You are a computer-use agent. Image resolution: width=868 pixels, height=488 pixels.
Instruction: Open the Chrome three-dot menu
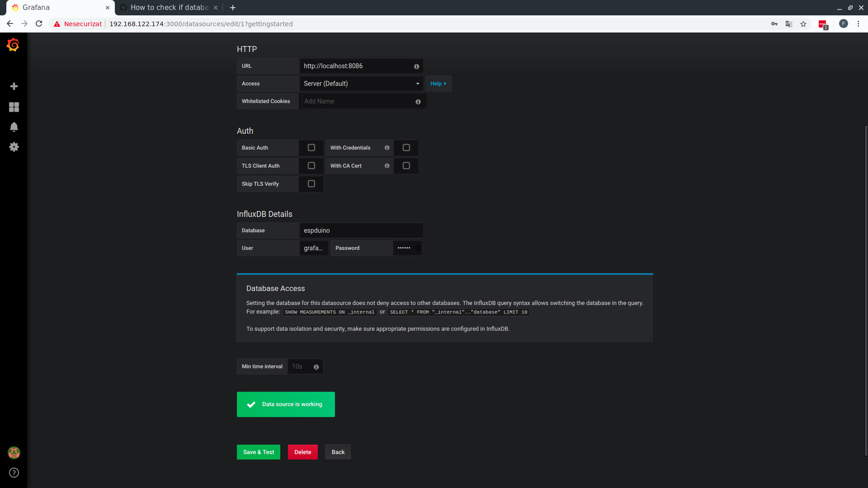click(858, 24)
